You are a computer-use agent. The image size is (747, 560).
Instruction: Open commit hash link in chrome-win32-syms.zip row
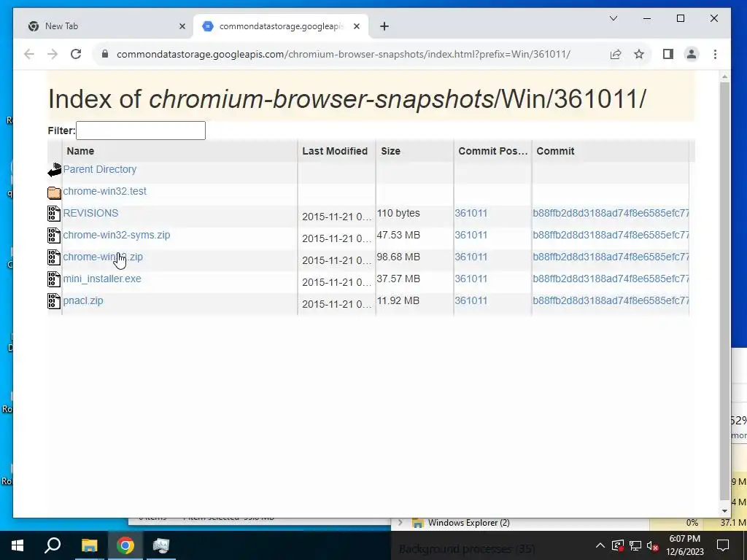pyautogui.click(x=611, y=236)
